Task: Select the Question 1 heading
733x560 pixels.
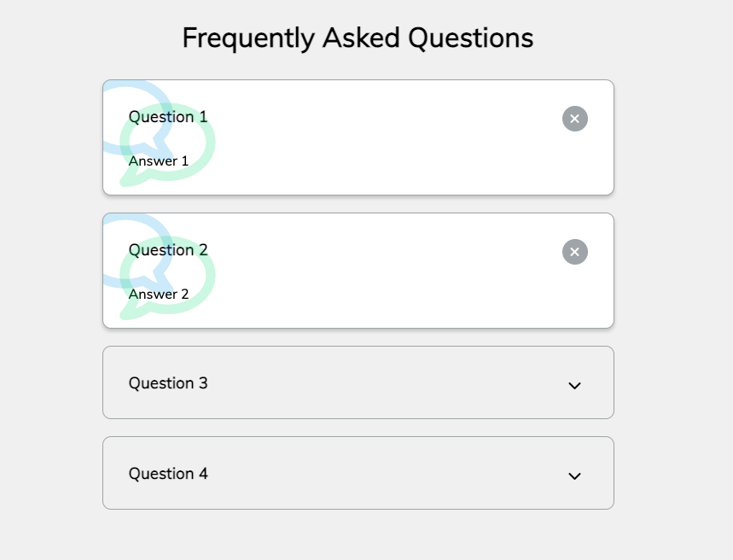Action: point(168,117)
